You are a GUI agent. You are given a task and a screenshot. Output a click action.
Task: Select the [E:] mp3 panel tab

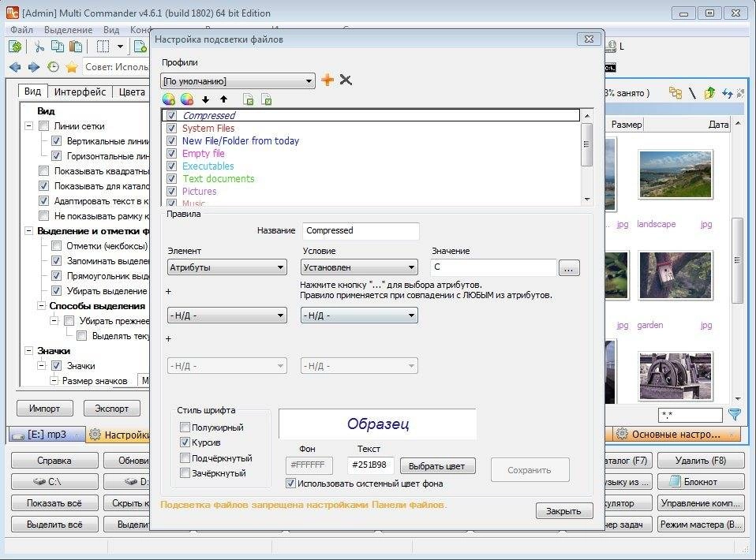(x=47, y=435)
